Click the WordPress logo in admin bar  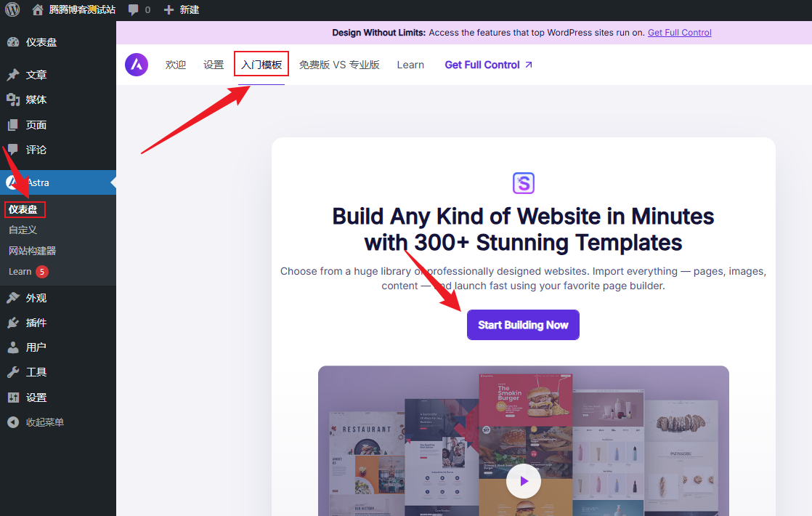[12, 10]
